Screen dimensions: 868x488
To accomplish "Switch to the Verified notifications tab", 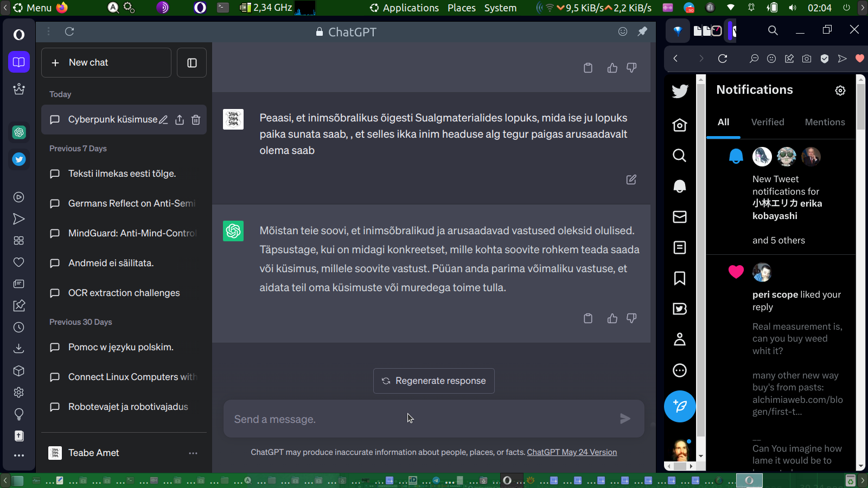I will tap(768, 123).
